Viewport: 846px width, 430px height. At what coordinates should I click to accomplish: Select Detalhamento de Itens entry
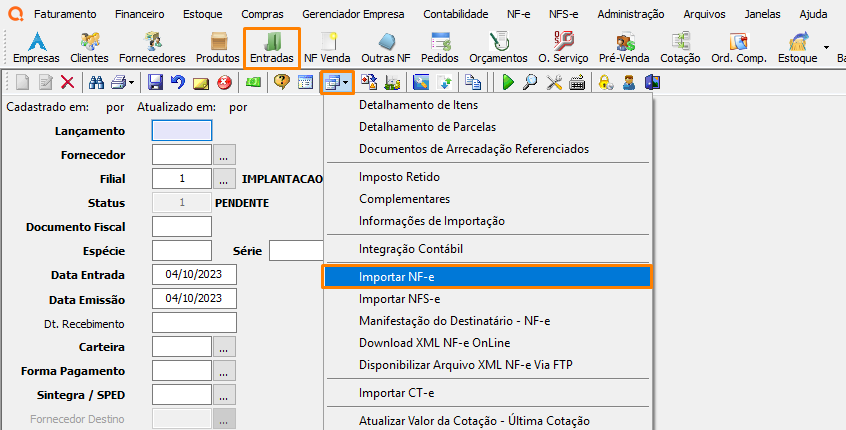click(487, 105)
